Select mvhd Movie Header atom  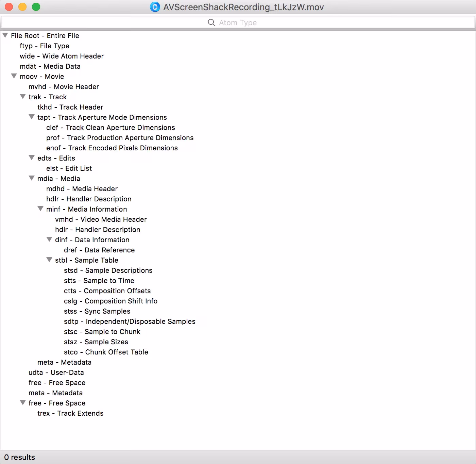click(x=64, y=87)
